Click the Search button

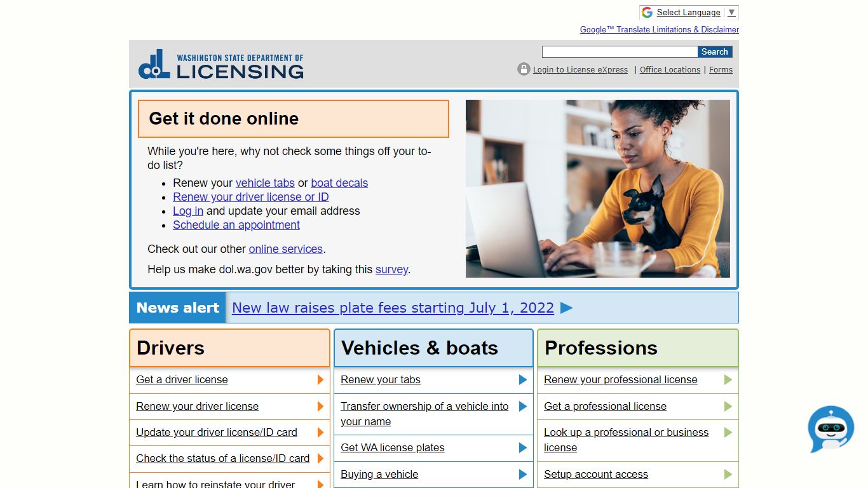point(715,52)
